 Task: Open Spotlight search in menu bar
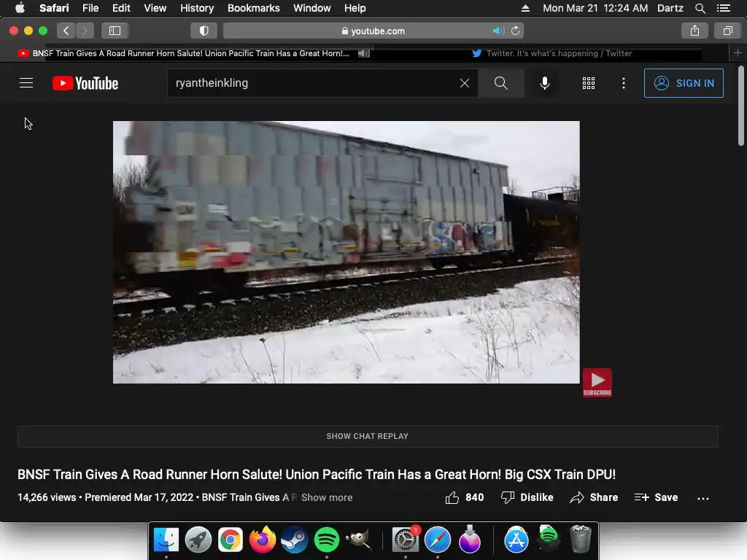(x=700, y=8)
